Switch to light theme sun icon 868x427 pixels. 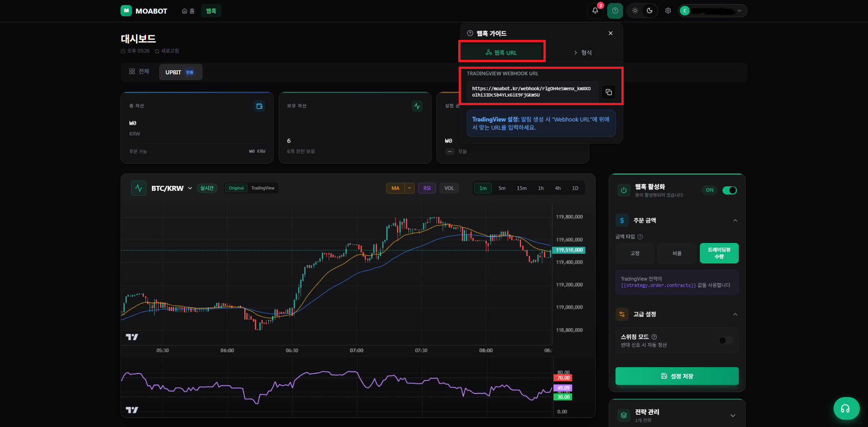(x=635, y=10)
